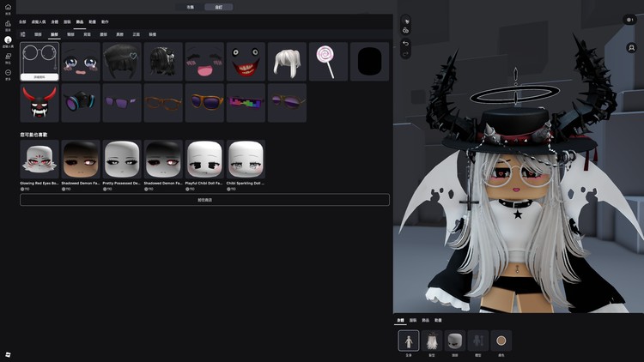Open Playful Chibi Doll Face recommendation

click(204, 160)
